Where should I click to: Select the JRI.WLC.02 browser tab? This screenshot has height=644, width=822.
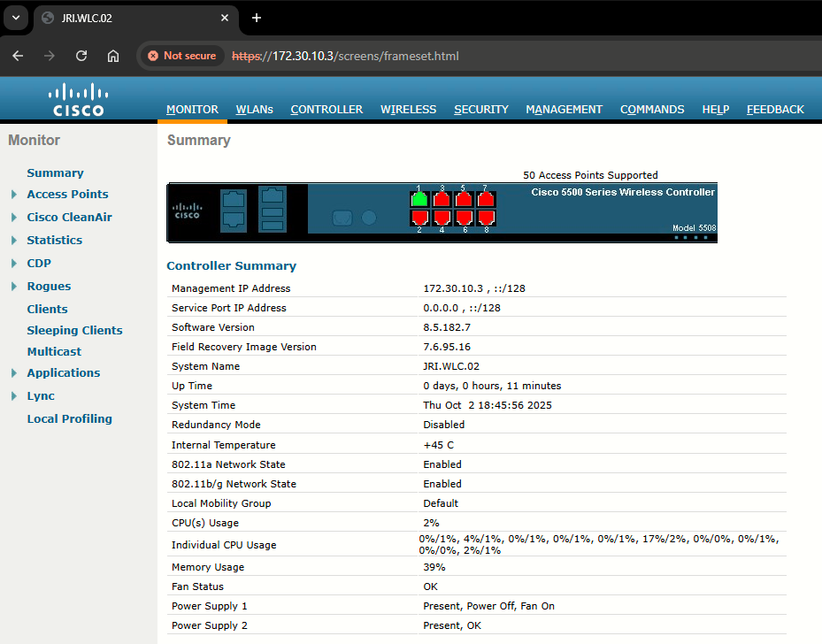[x=136, y=18]
